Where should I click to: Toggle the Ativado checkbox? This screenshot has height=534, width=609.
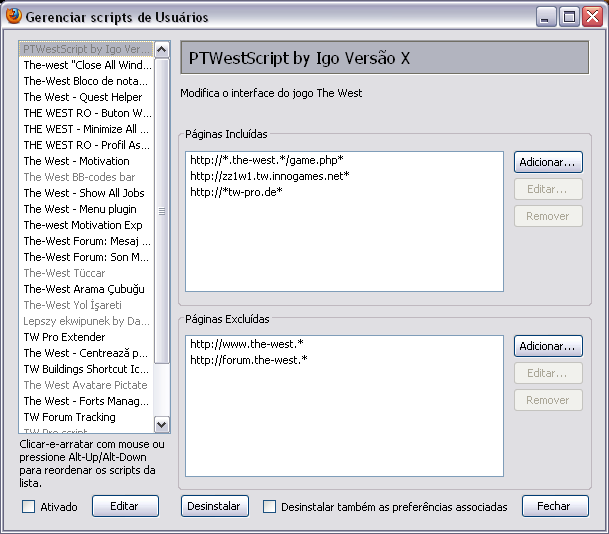[28, 506]
